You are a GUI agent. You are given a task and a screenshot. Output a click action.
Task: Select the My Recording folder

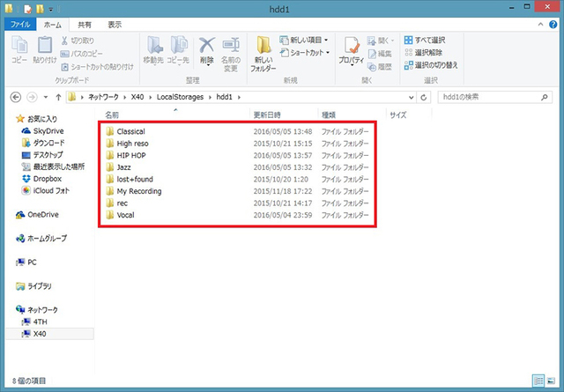click(138, 191)
